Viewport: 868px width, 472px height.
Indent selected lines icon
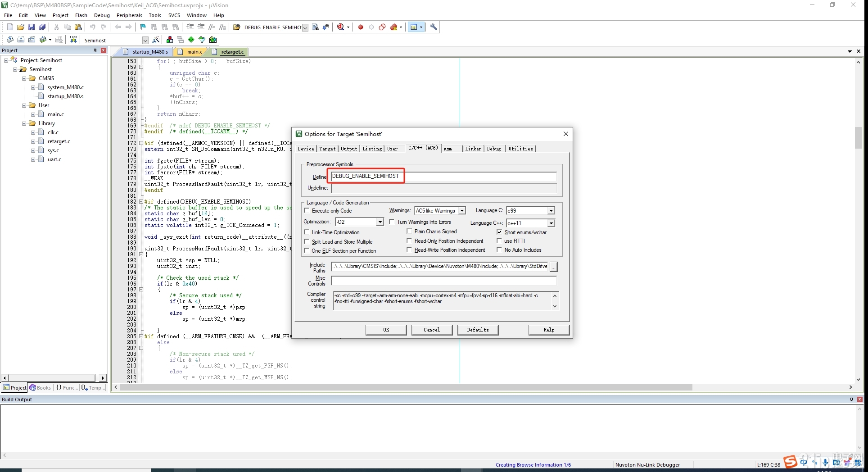point(190,27)
